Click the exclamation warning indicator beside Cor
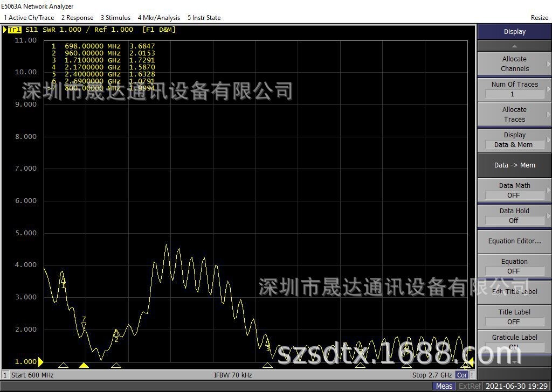552x392 pixels. pos(472,375)
